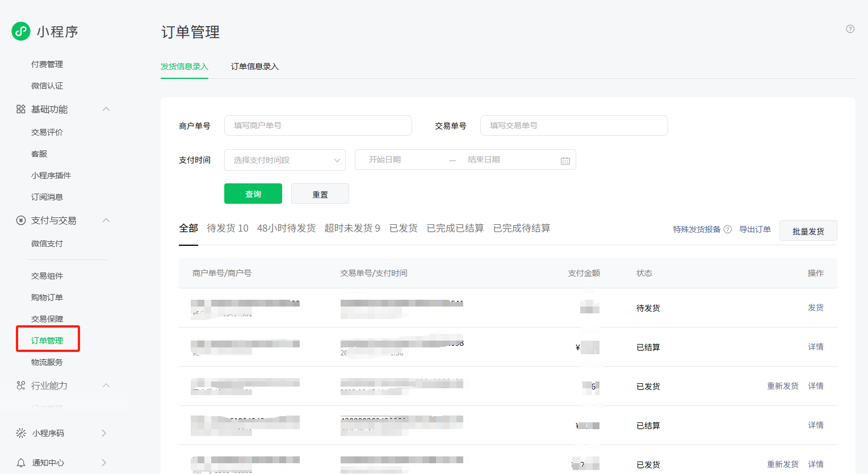868x474 pixels.
Task: Click the 行业能力 icon in sidebar
Action: tap(21, 385)
